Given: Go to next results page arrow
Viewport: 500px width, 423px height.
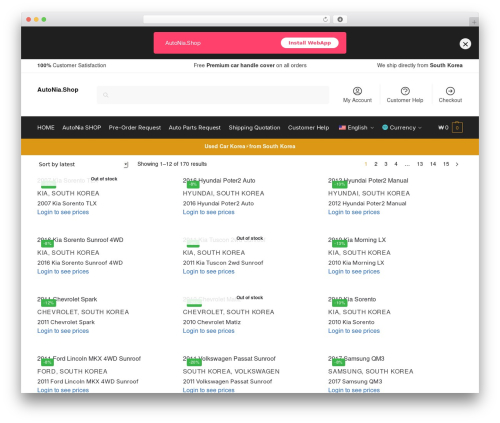Looking at the screenshot, I should pyautogui.click(x=457, y=164).
